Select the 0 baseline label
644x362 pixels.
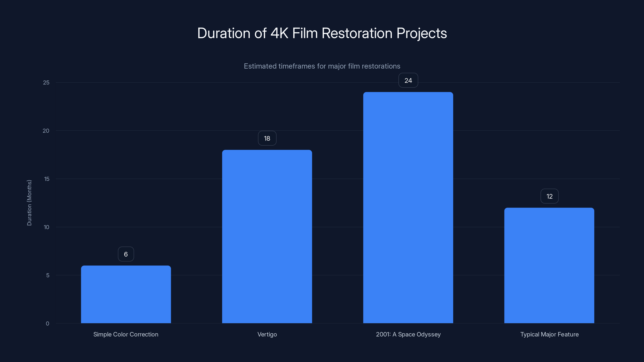[x=47, y=323]
